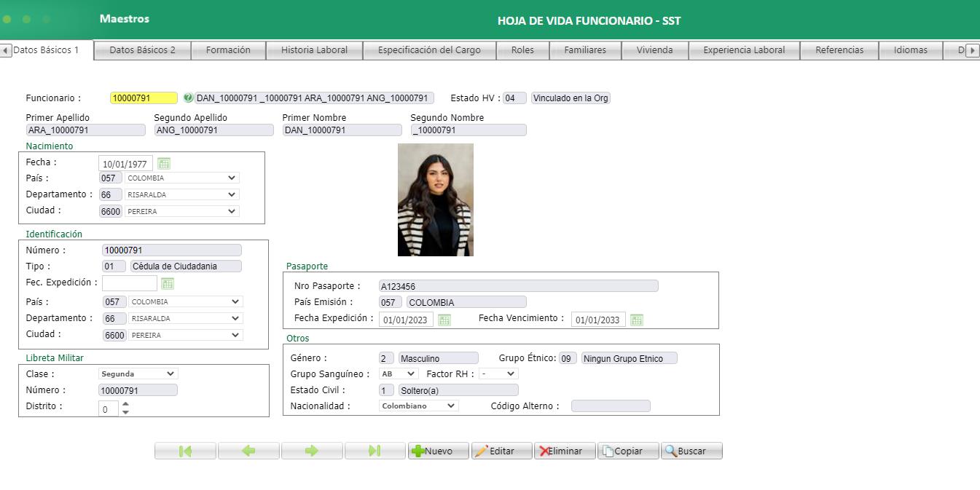Click the birth Fecha date field
This screenshot has height=490, width=980.
126,164
